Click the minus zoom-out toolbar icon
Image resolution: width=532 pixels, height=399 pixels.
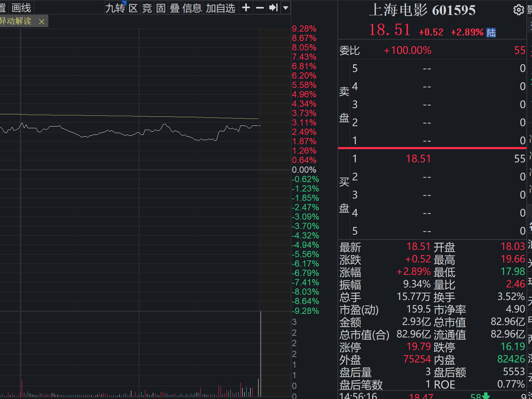pos(260,7)
